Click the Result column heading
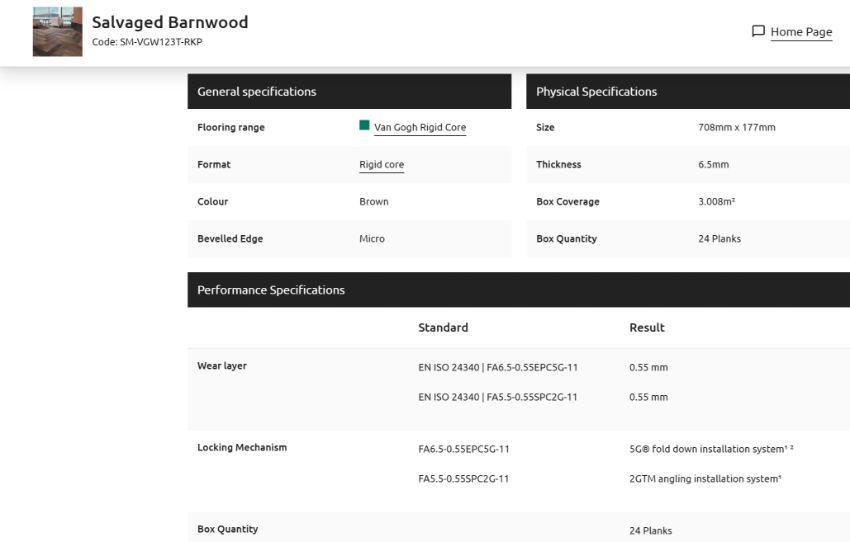 (647, 327)
